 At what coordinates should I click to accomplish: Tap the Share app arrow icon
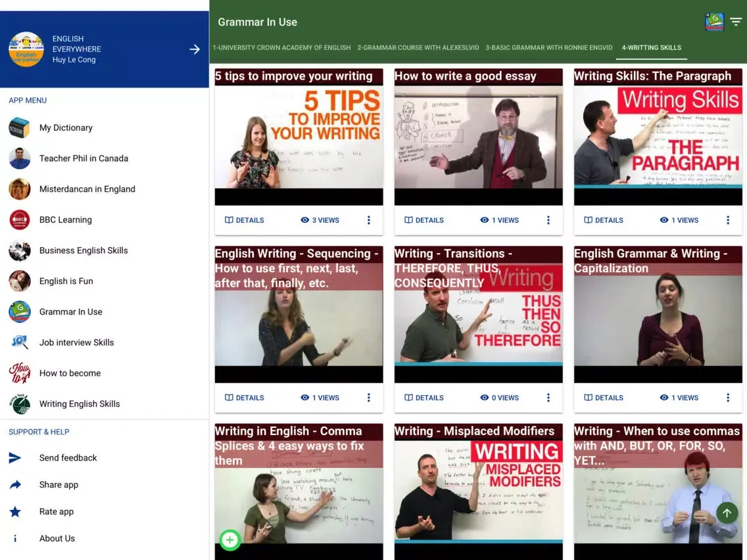pyautogui.click(x=15, y=485)
